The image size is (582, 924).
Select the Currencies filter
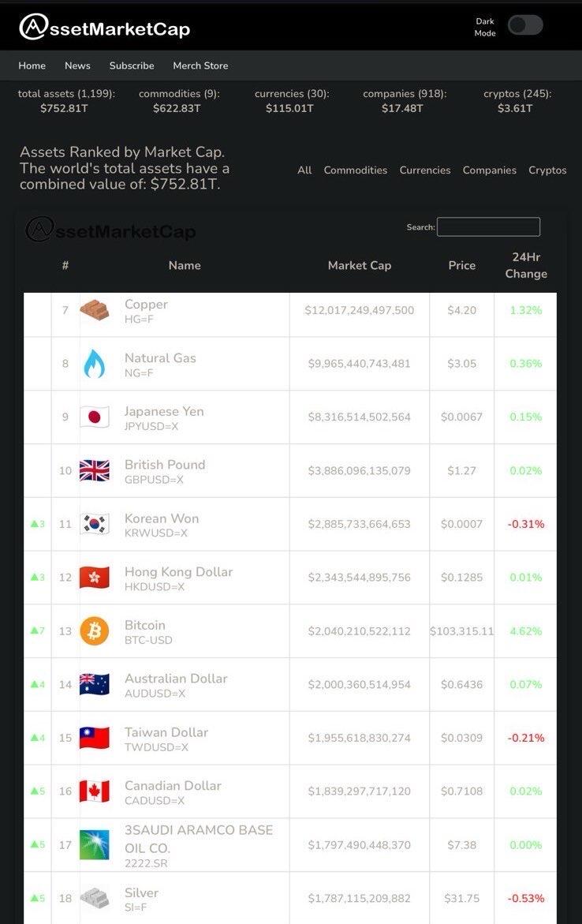tap(425, 170)
